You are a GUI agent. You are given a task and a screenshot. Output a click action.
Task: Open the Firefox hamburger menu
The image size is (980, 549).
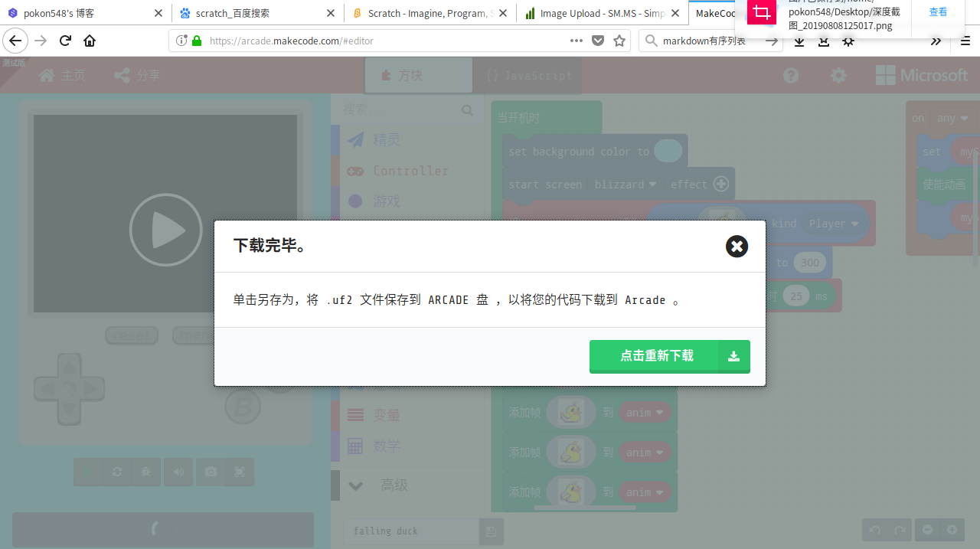point(965,41)
